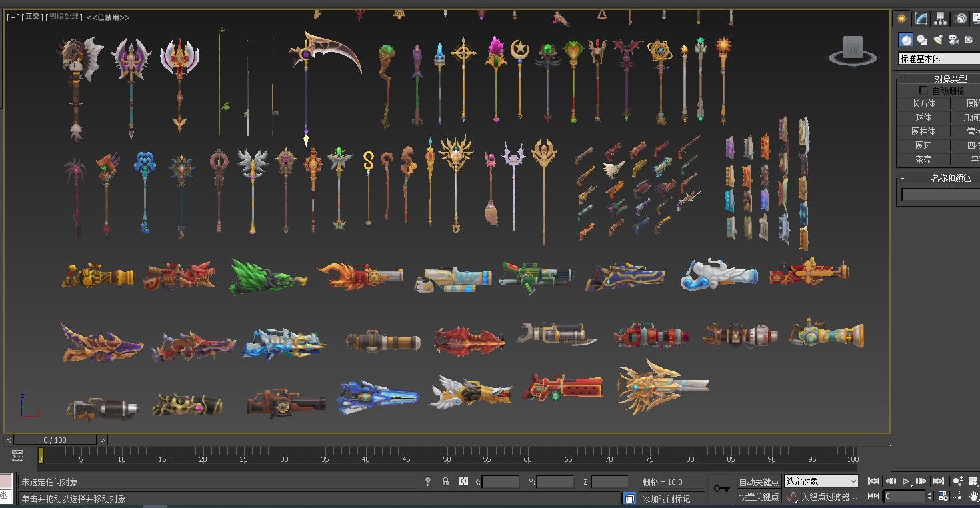The height and width of the screenshot is (508, 980).
Task: Toggle absolute/offset transform type-in mode icon
Action: click(x=463, y=481)
